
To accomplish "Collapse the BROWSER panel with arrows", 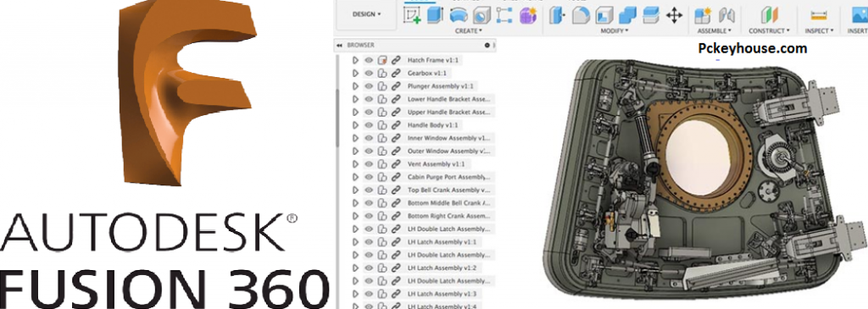I will (x=339, y=46).
